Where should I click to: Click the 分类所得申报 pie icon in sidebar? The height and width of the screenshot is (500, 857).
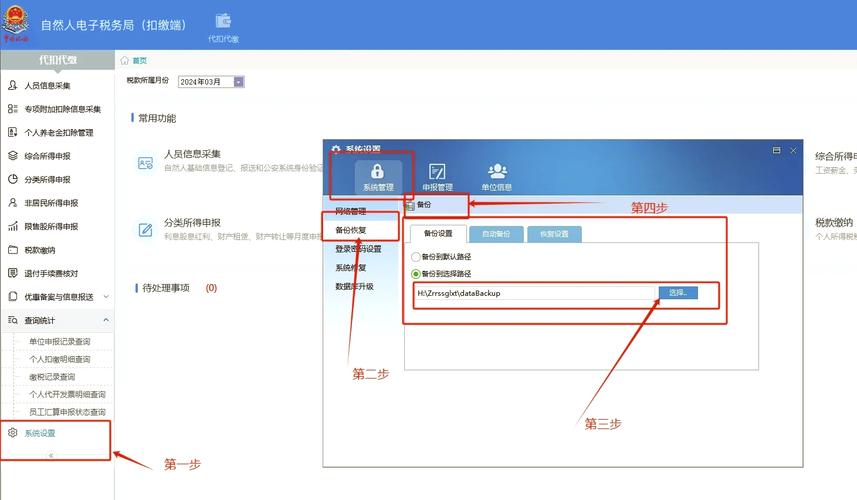tap(13, 179)
